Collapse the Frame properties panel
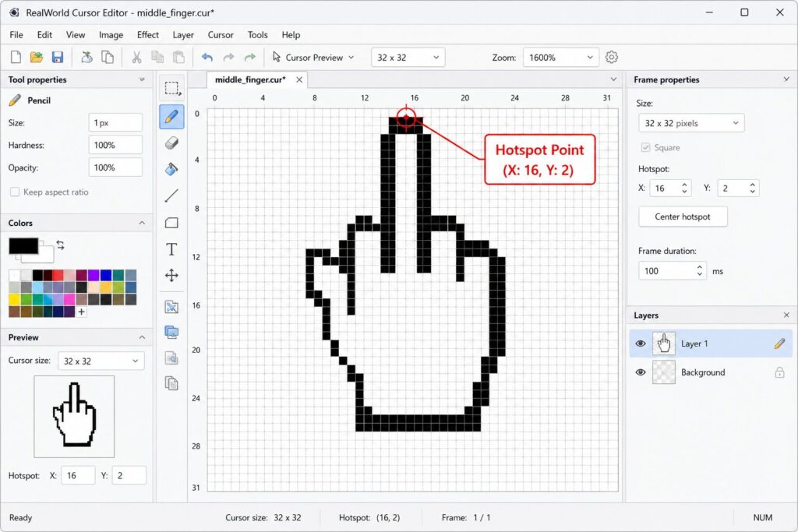The width and height of the screenshot is (798, 532). 786,79
